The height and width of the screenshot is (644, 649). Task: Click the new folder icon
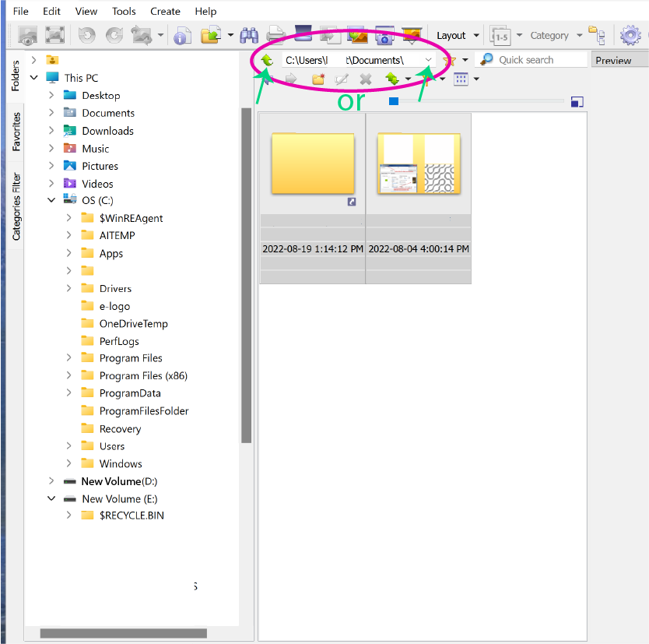click(x=318, y=79)
